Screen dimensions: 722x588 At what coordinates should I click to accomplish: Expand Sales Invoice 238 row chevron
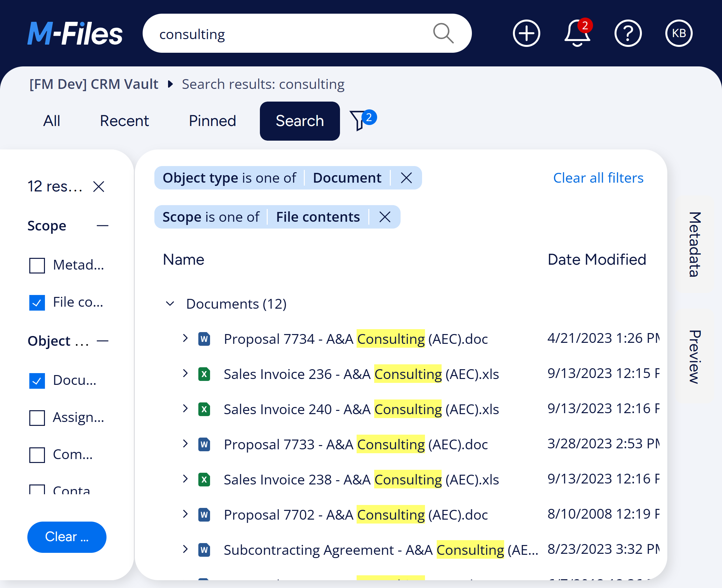pos(185,479)
